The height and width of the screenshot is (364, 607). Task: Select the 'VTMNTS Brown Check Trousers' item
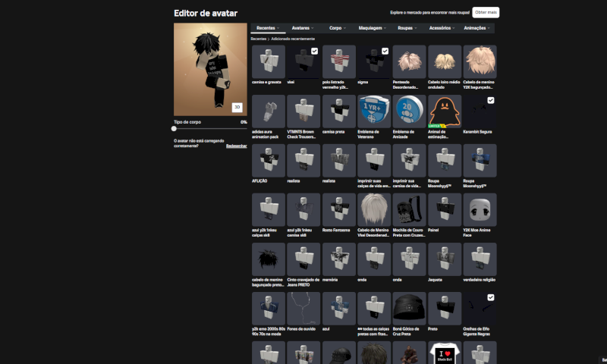[x=303, y=111]
